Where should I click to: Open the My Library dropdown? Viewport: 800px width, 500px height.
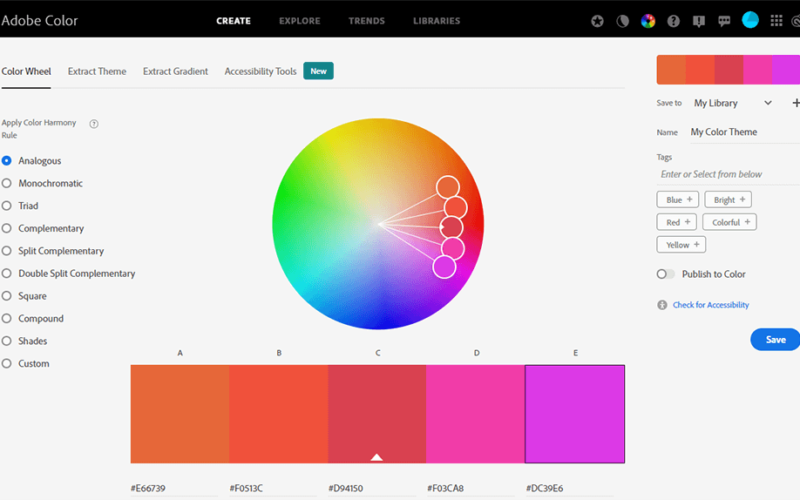coord(732,103)
